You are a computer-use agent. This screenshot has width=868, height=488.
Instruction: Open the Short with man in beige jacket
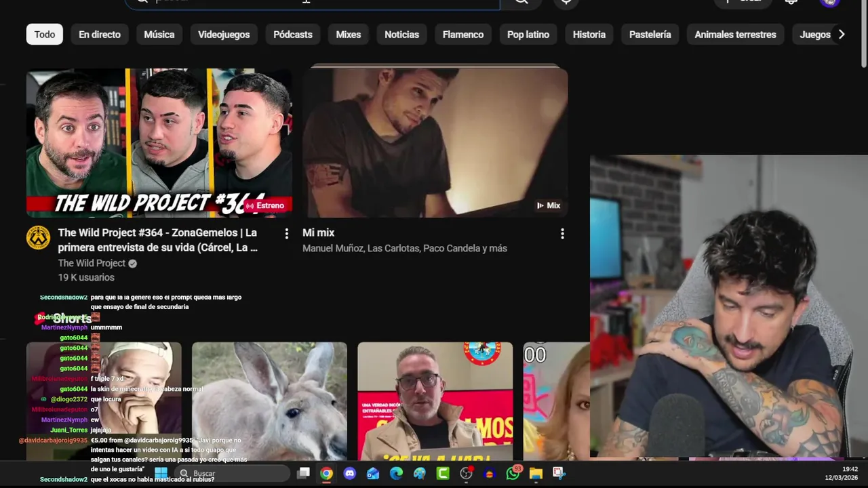click(x=435, y=401)
